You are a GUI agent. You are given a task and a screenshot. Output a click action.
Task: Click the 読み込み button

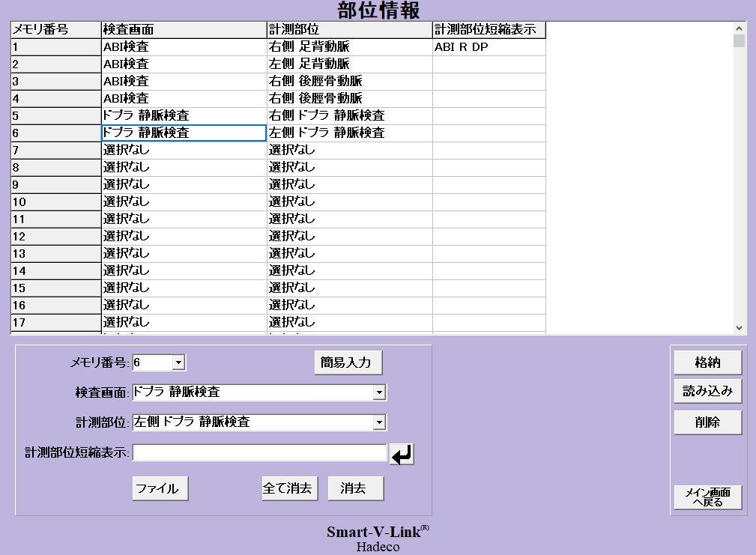click(707, 391)
